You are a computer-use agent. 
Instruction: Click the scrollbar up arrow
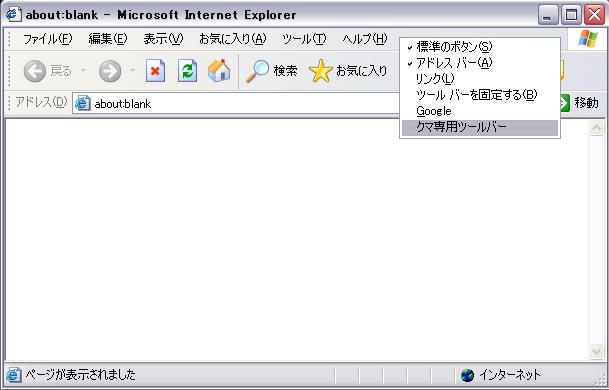597,128
